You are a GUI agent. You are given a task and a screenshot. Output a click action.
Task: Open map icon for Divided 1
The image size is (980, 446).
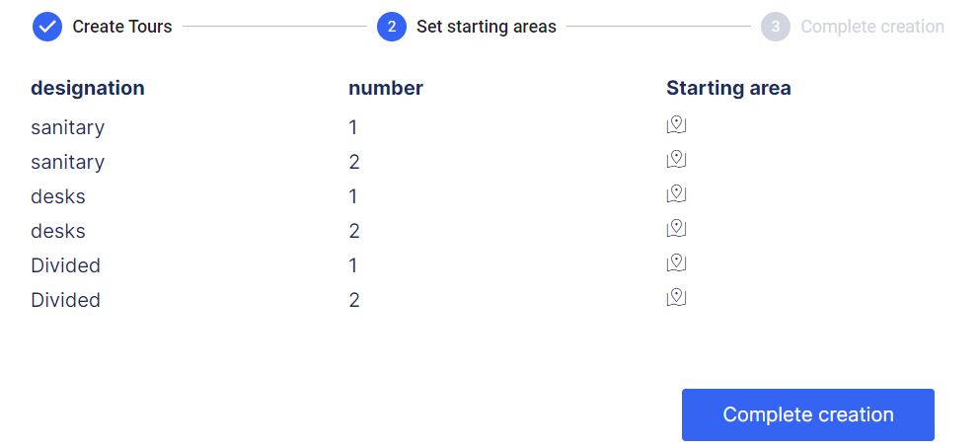[676, 263]
